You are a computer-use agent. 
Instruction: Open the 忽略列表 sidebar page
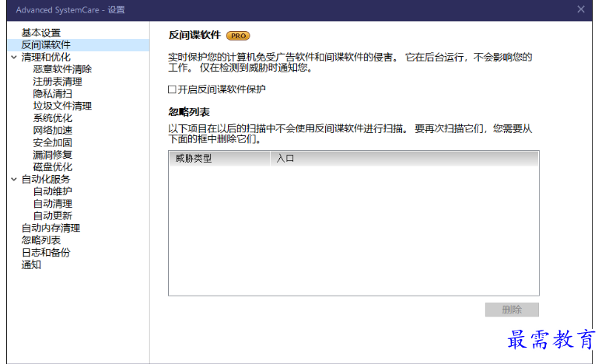tap(41, 240)
